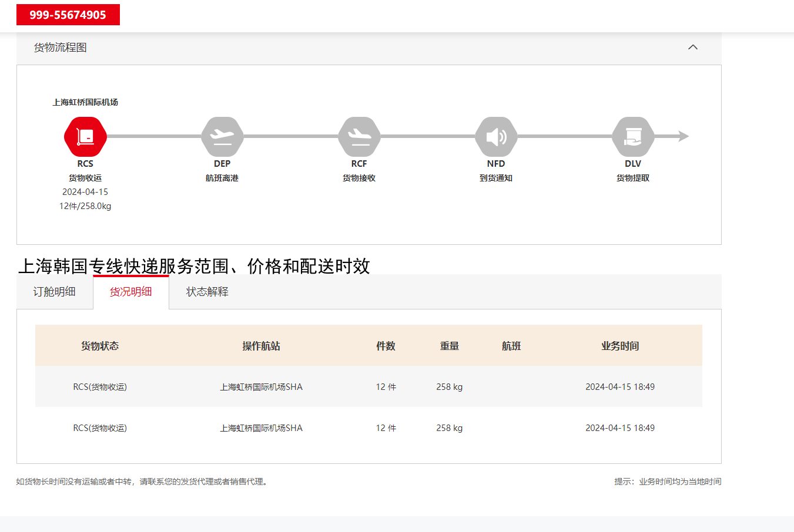Switch to the 订舱明细 tab

(x=54, y=292)
